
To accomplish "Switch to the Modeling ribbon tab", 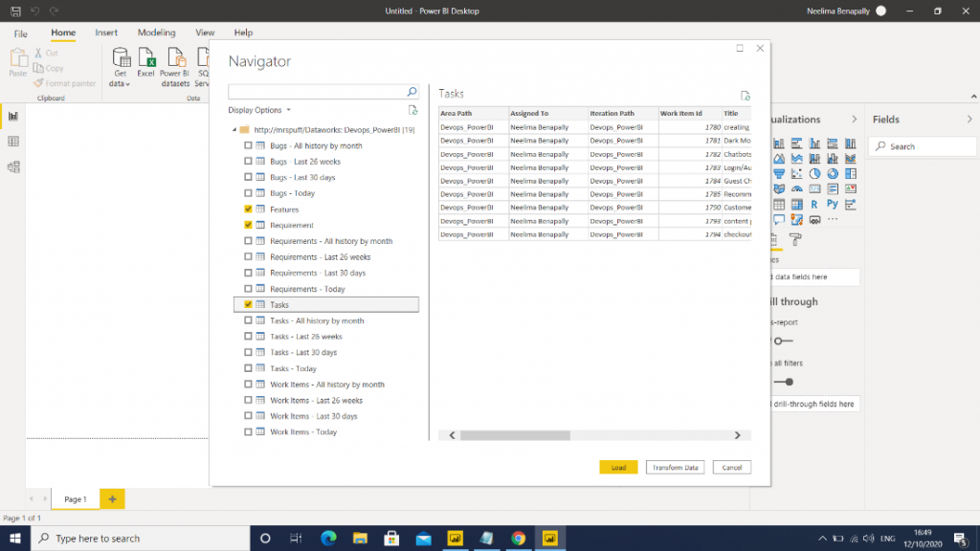I will [x=156, y=33].
